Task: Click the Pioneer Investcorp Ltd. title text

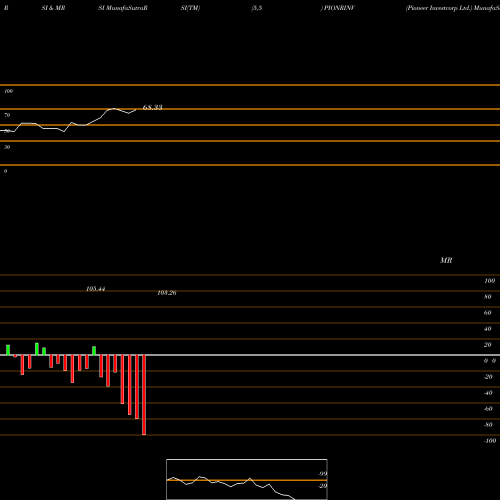Action: (439, 8)
